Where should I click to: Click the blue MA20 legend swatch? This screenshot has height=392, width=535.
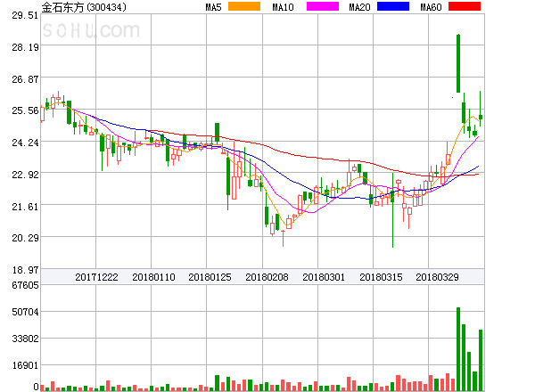tap(393, 6)
